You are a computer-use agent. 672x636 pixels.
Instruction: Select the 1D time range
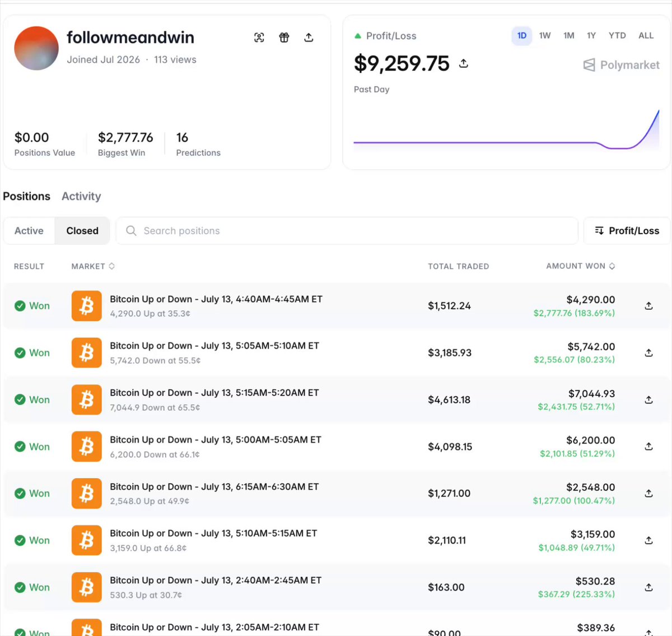(x=522, y=36)
